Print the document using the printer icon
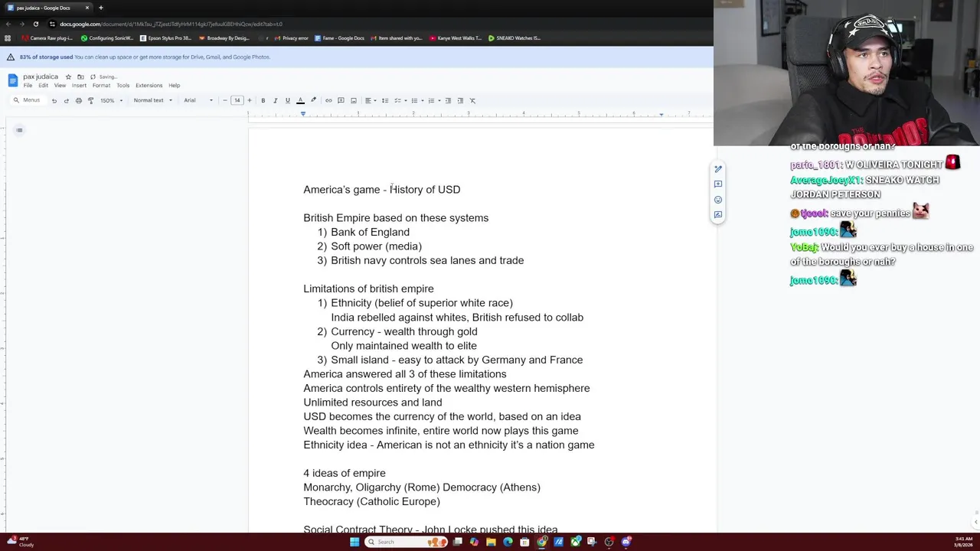Image resolution: width=980 pixels, height=551 pixels. point(78,100)
